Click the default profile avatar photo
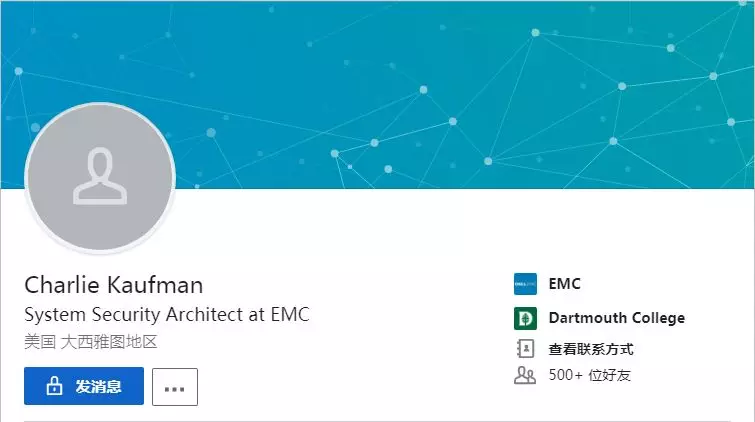The height and width of the screenshot is (422, 755). click(100, 177)
